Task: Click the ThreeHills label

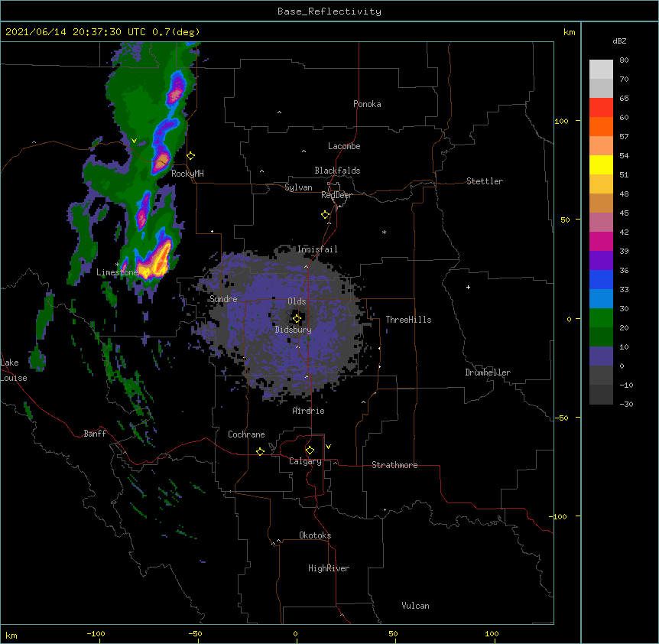Action: [408, 320]
